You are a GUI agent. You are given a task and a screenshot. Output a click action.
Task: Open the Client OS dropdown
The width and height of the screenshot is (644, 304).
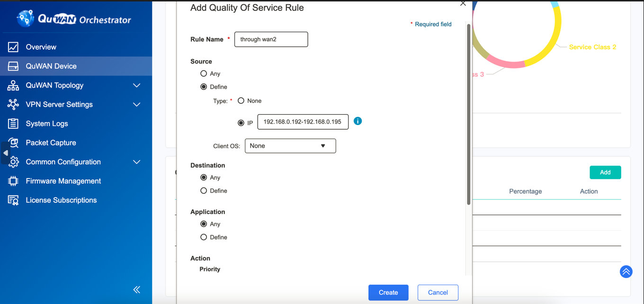click(x=290, y=146)
